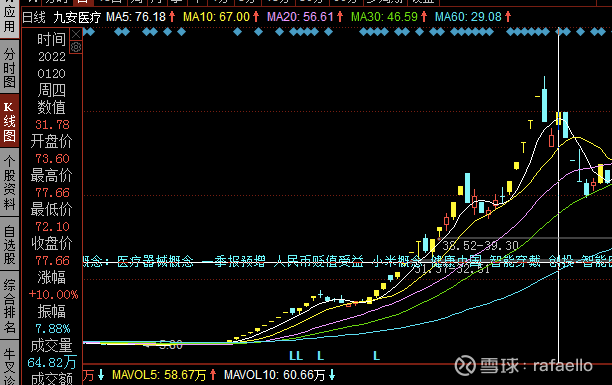Click the 医疗器械概念 concept text
612x385 pixels.
tap(155, 261)
